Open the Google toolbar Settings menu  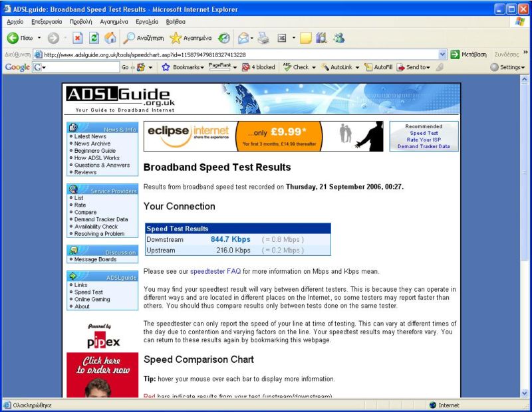(x=507, y=67)
